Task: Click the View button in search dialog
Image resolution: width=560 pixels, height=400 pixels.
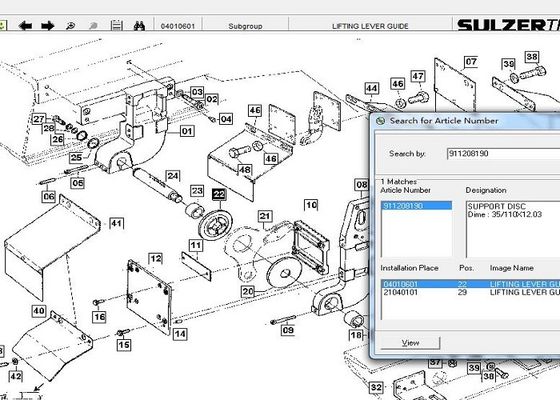Action: pos(410,343)
